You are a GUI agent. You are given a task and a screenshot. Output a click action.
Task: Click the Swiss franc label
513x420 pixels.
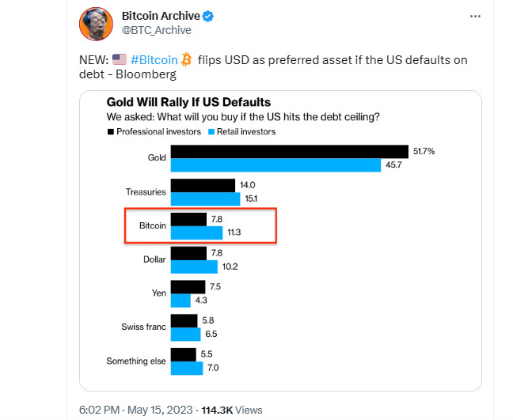tap(144, 327)
